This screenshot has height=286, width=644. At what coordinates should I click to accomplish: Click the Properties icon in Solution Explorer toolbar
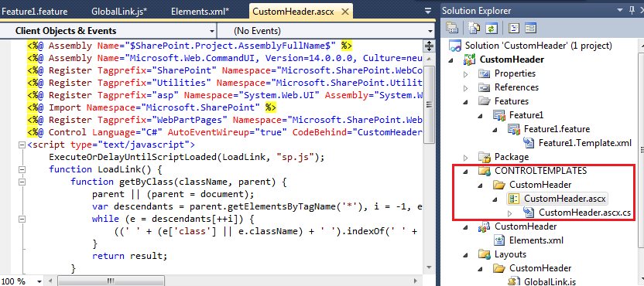tap(452, 28)
